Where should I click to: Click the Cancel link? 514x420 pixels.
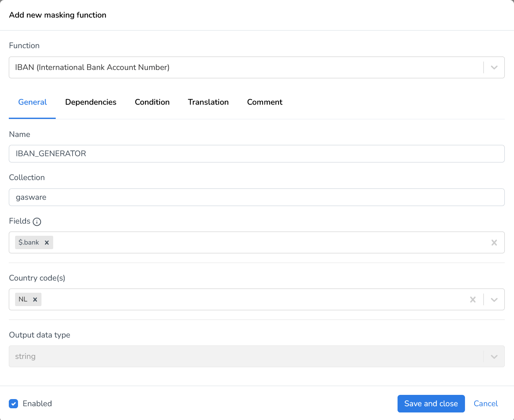[x=486, y=404]
